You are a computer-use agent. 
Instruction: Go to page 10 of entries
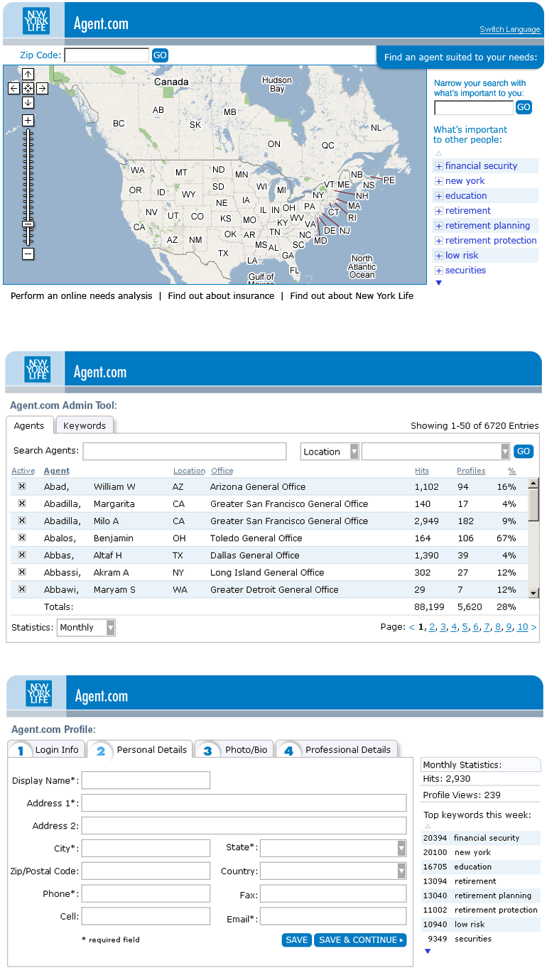pos(522,627)
